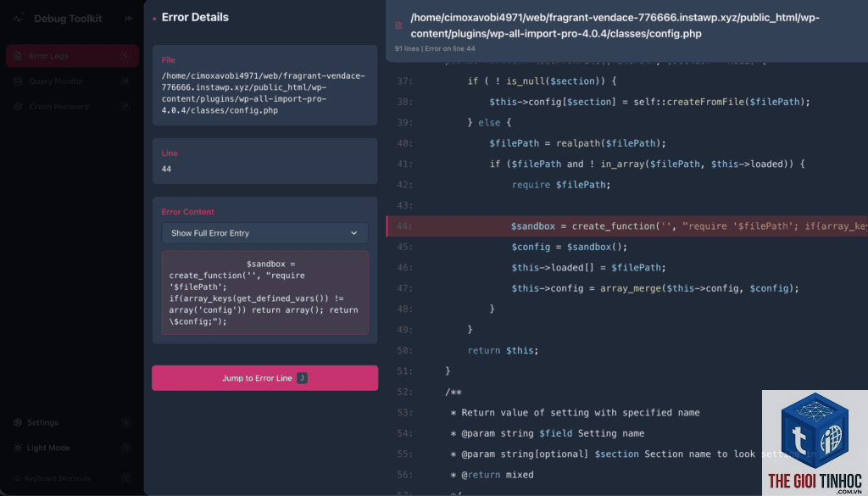Click the Error Content label
868x496 pixels.
point(187,212)
